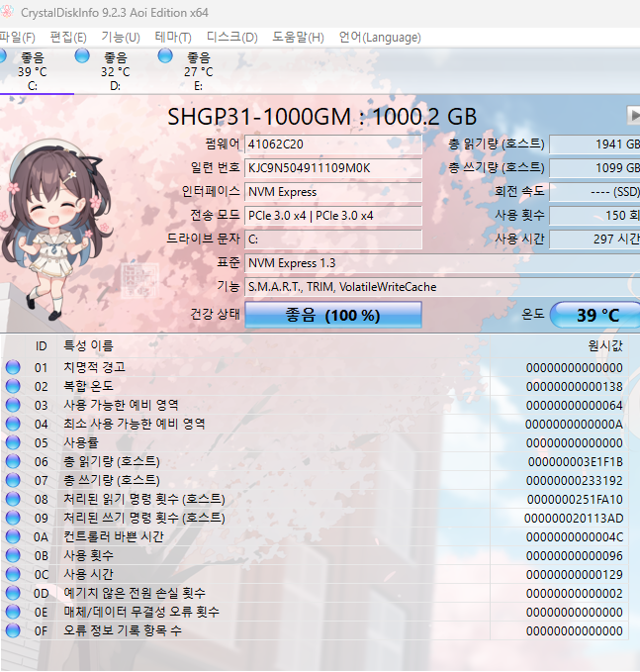Open the 편집(E) menu
This screenshot has width=640, height=672.
pos(68,38)
